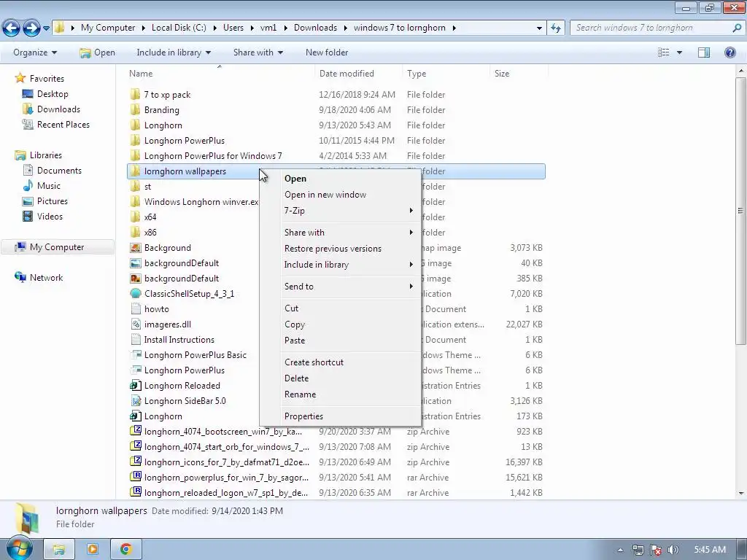Expand the Include in library dropdown
The height and width of the screenshot is (560, 747).
(174, 52)
